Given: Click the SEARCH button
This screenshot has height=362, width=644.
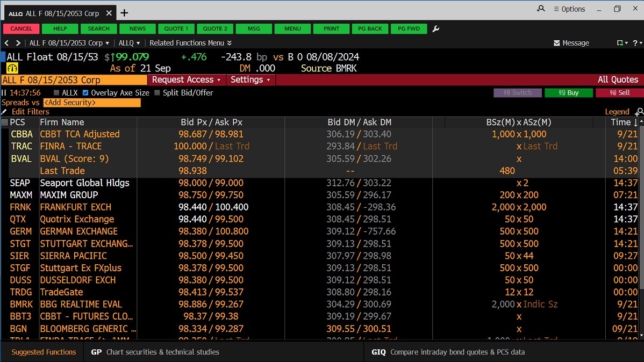Looking at the screenshot, I should 98,28.
